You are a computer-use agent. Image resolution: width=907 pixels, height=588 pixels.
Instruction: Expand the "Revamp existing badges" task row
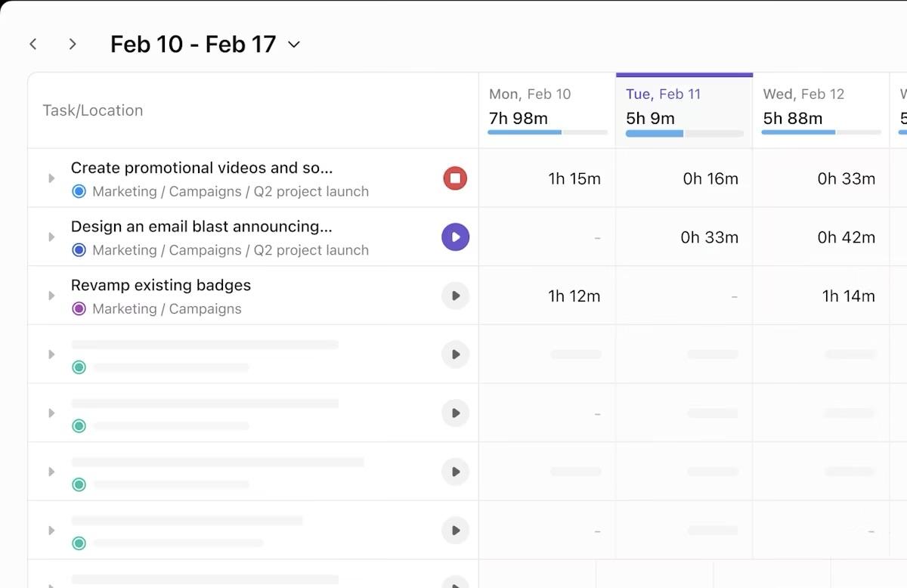pos(51,296)
